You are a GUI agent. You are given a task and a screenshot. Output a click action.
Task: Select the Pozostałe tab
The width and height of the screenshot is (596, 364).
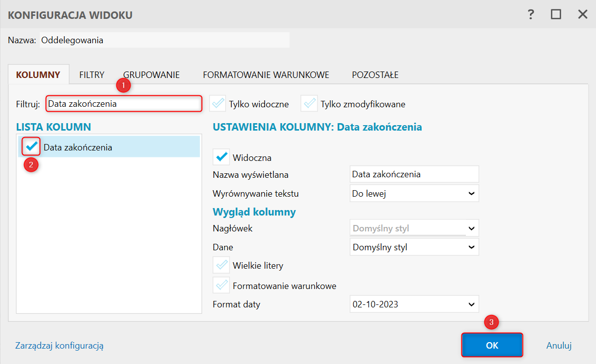tap(375, 75)
